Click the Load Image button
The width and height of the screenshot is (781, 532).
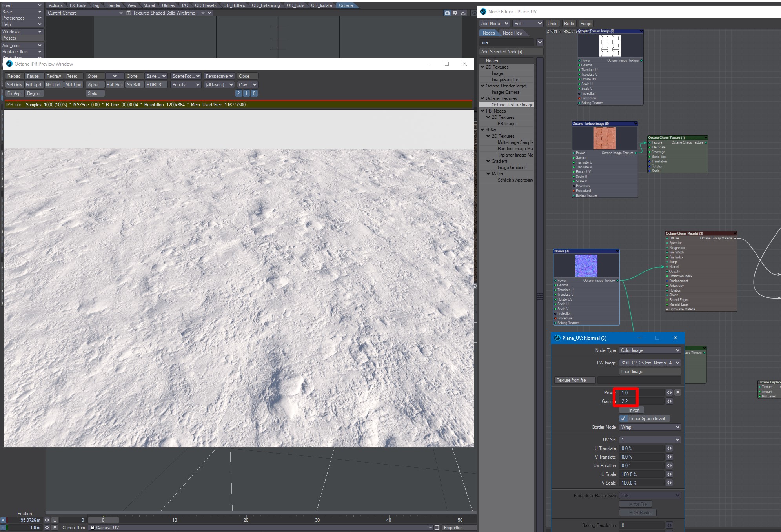[x=650, y=372]
